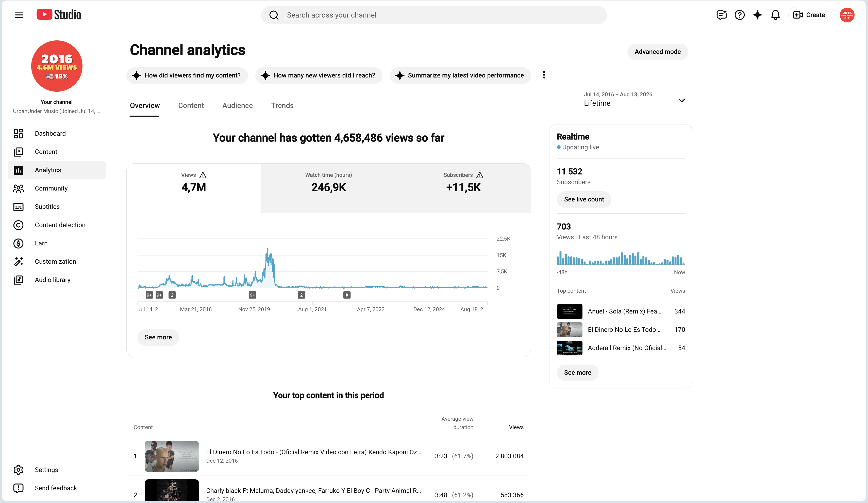Screen dimensions: 868x503
Task: Switch to the Trends tab
Action: pos(282,105)
